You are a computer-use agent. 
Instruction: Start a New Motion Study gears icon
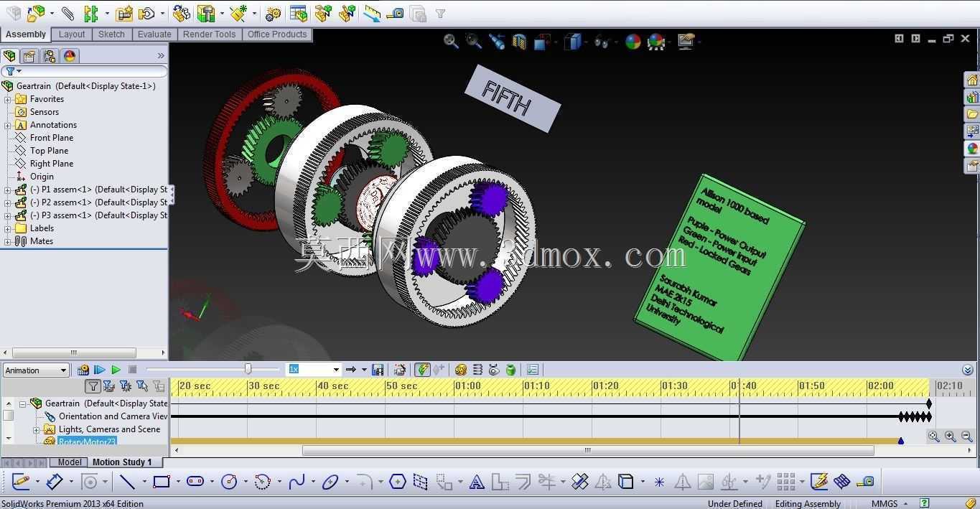tap(273, 13)
